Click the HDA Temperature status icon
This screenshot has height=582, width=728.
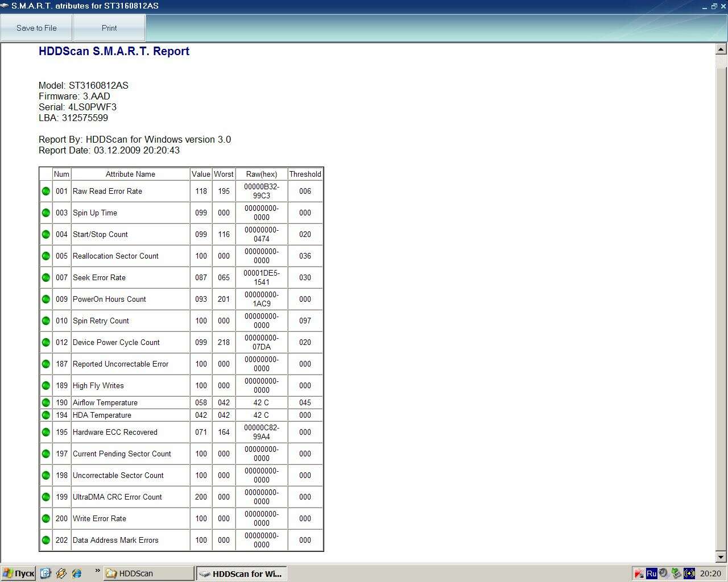tap(46, 415)
